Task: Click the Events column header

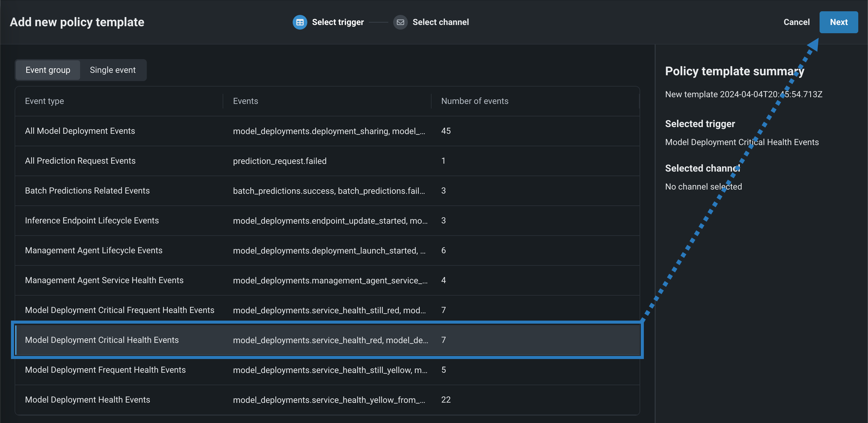Action: click(x=245, y=101)
